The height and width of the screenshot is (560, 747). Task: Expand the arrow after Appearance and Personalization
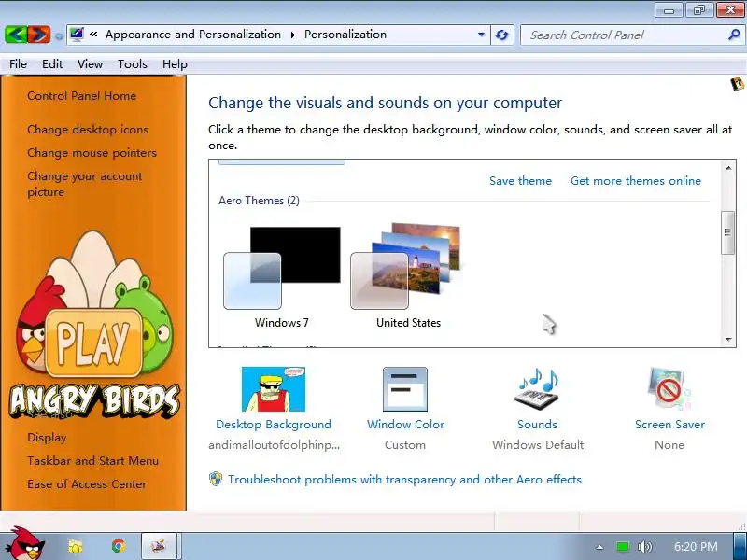tap(292, 35)
